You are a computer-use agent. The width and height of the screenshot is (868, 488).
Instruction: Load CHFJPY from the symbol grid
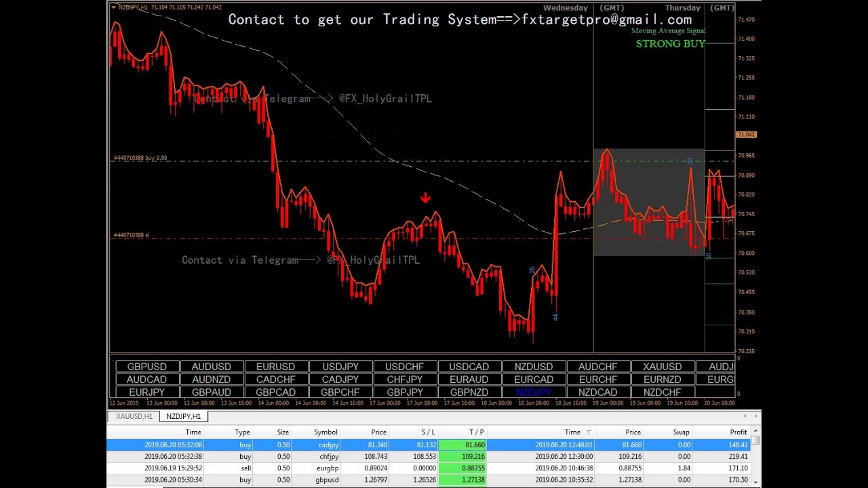(404, 380)
